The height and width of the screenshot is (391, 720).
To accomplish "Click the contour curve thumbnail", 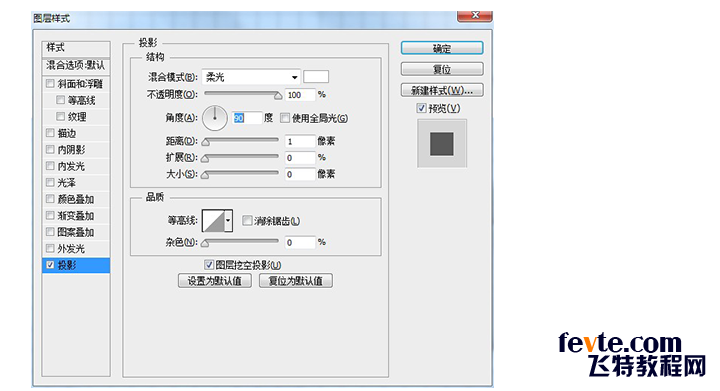I will [214, 221].
